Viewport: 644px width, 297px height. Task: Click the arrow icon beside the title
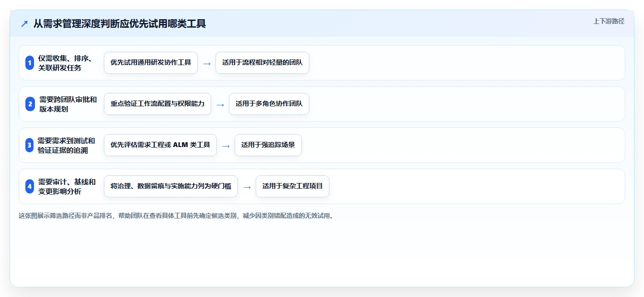24,23
